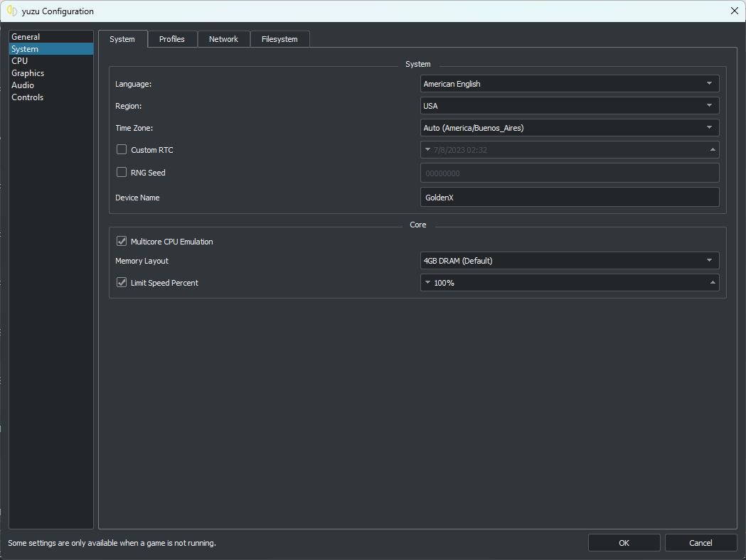Select Controls in the sidebar
The width and height of the screenshot is (746, 560).
coord(28,97)
